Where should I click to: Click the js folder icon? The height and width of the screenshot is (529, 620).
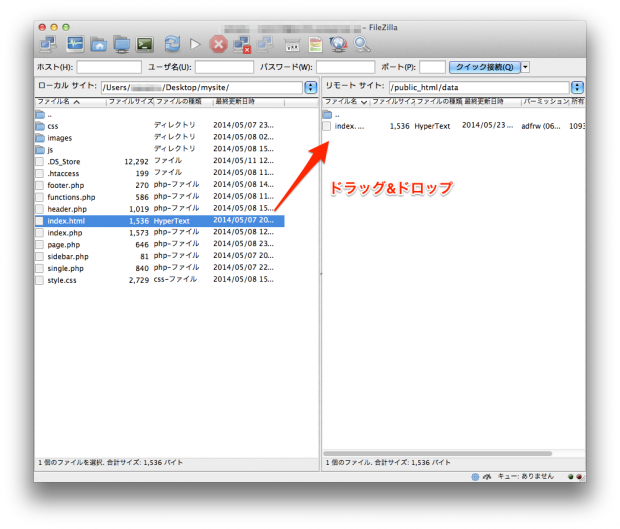(x=40, y=150)
